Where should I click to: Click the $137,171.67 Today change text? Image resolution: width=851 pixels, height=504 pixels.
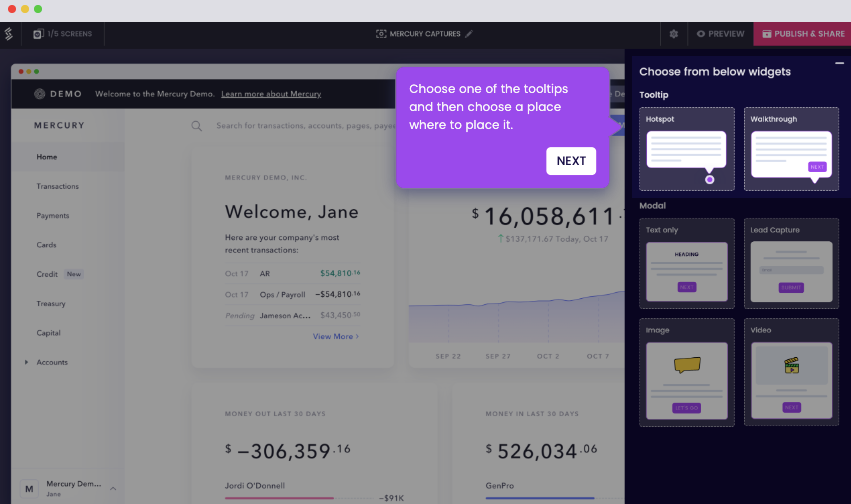click(x=553, y=239)
